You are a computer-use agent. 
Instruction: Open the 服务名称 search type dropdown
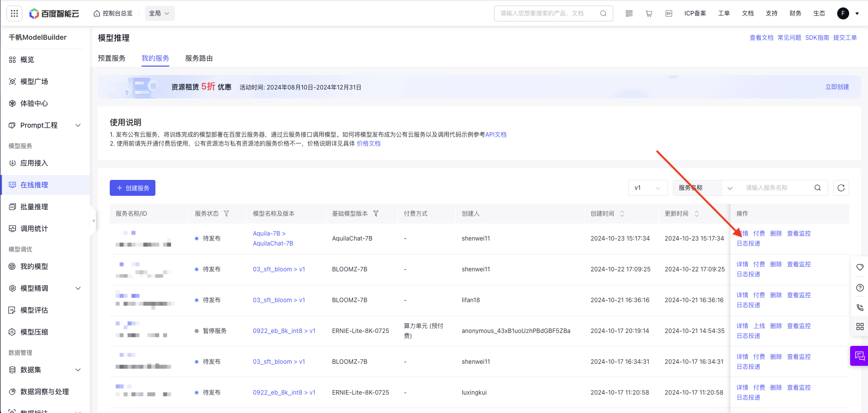coord(706,188)
